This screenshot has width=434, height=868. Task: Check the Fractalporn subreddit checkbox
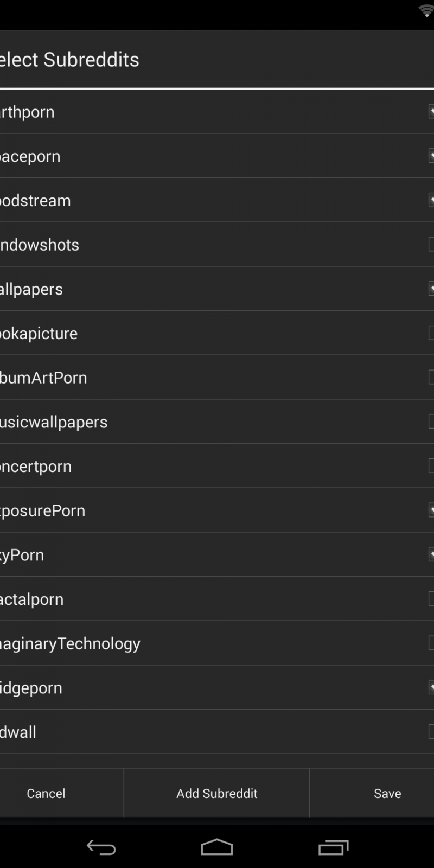coord(431,599)
